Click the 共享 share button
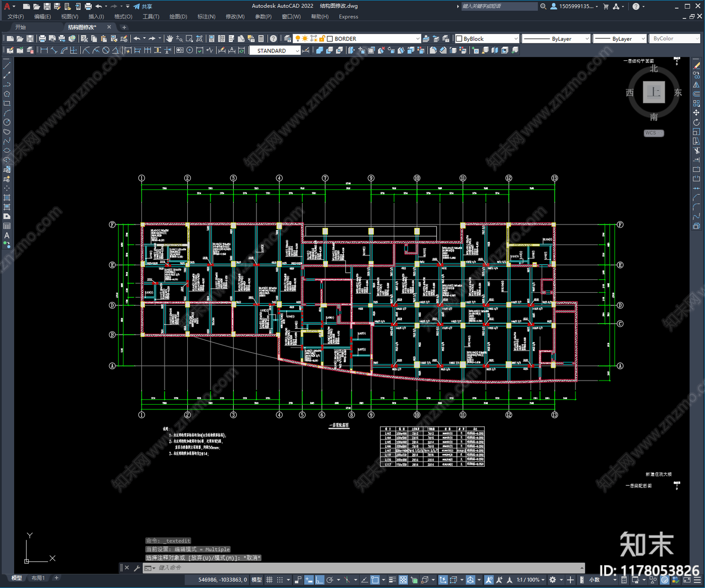Screen dimensions: 705x588 point(143,6)
